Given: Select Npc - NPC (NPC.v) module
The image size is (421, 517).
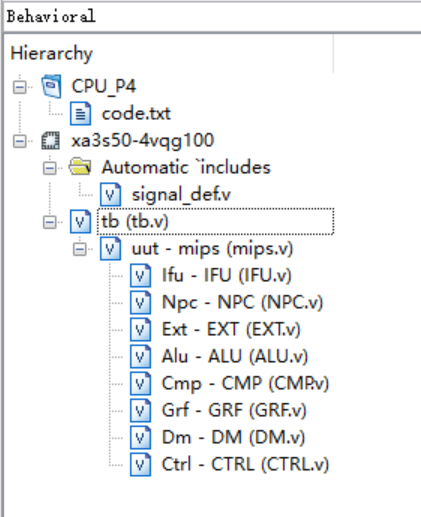Looking at the screenshot, I should click(x=242, y=303).
